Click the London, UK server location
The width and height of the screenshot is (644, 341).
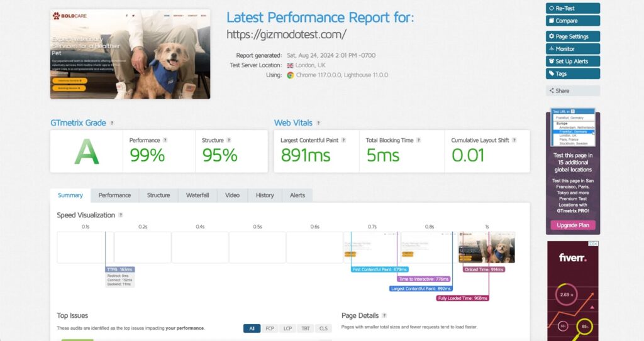coord(310,65)
